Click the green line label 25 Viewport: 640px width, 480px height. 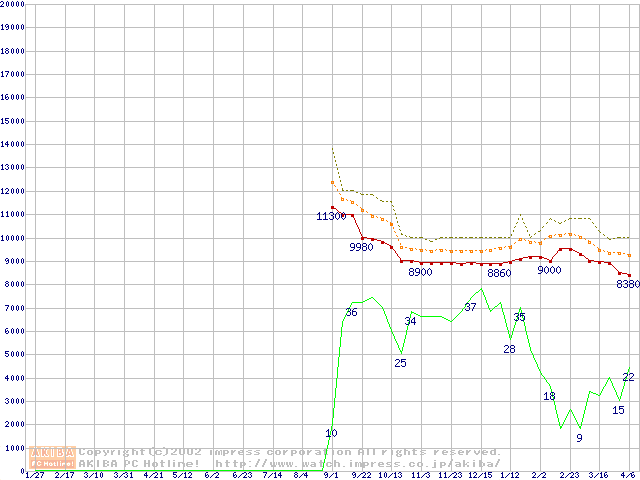click(x=400, y=363)
